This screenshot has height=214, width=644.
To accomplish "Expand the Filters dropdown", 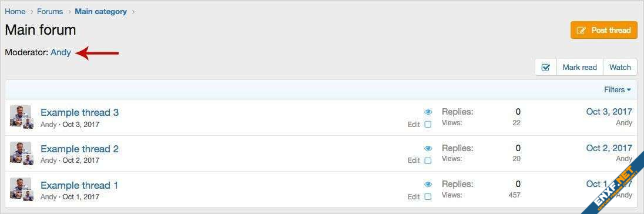I will coord(618,89).
